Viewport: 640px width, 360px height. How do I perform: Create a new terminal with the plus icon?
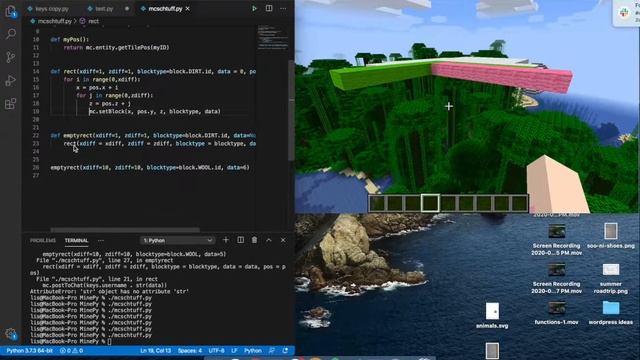pyautogui.click(x=226, y=240)
